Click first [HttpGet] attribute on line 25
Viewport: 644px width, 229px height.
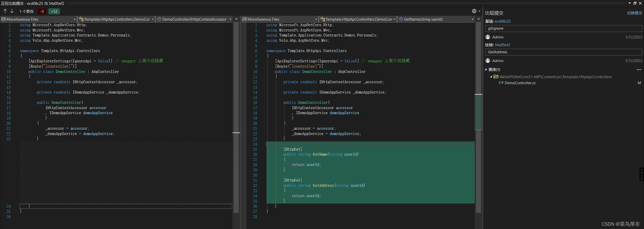click(x=293, y=149)
